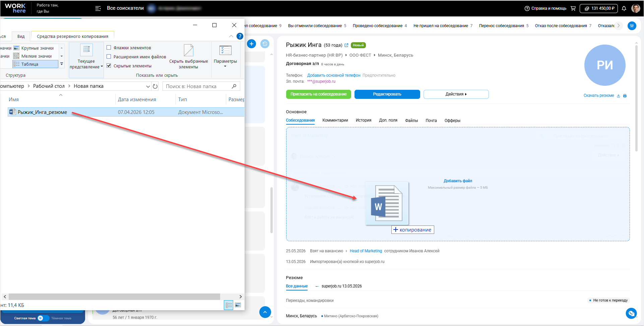This screenshot has width=644, height=326.
Task: Open the filter settings icon after status tabs
Action: [x=632, y=26]
